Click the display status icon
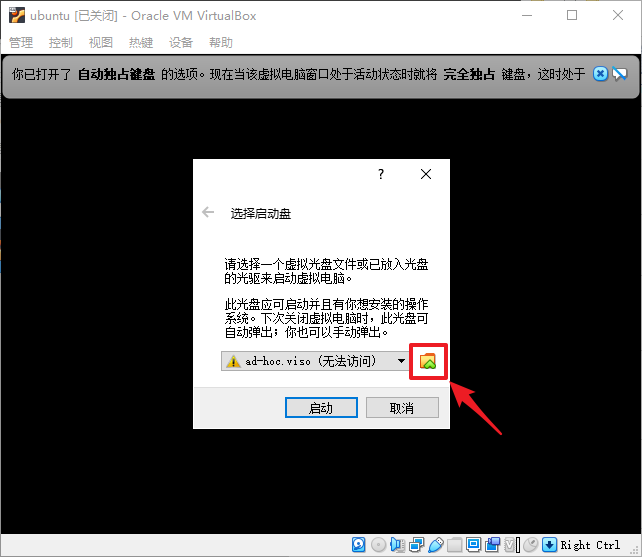The height and width of the screenshot is (557, 642). pyautogui.click(x=474, y=545)
